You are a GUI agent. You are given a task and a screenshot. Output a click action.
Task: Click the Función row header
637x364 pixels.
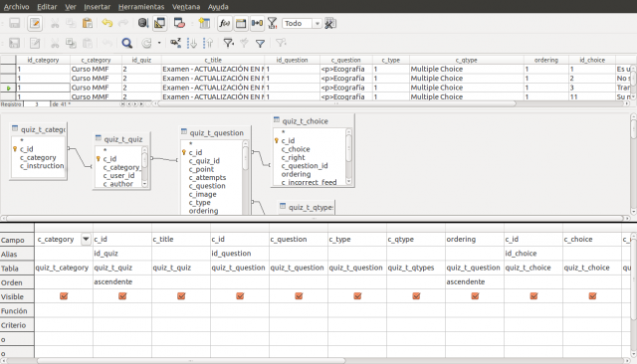tap(17, 311)
